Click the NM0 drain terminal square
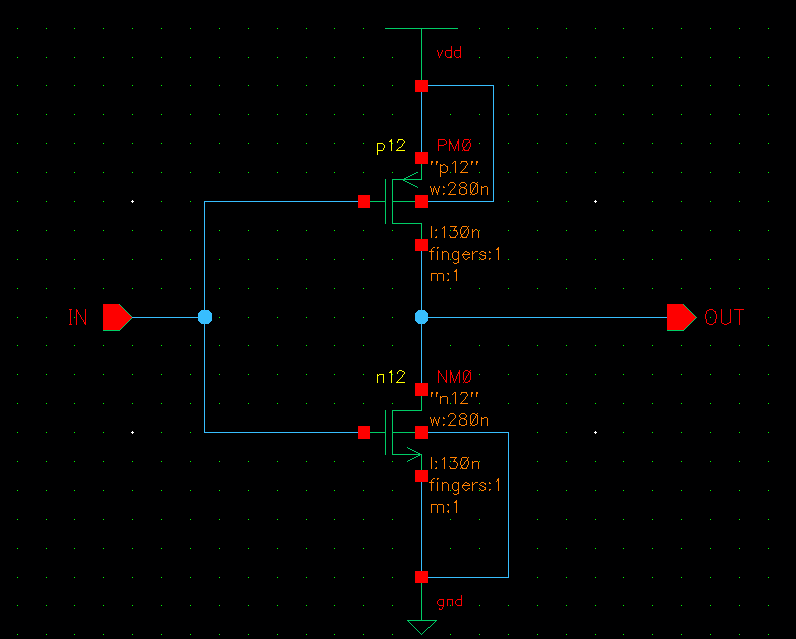This screenshot has height=639, width=796. click(421, 390)
